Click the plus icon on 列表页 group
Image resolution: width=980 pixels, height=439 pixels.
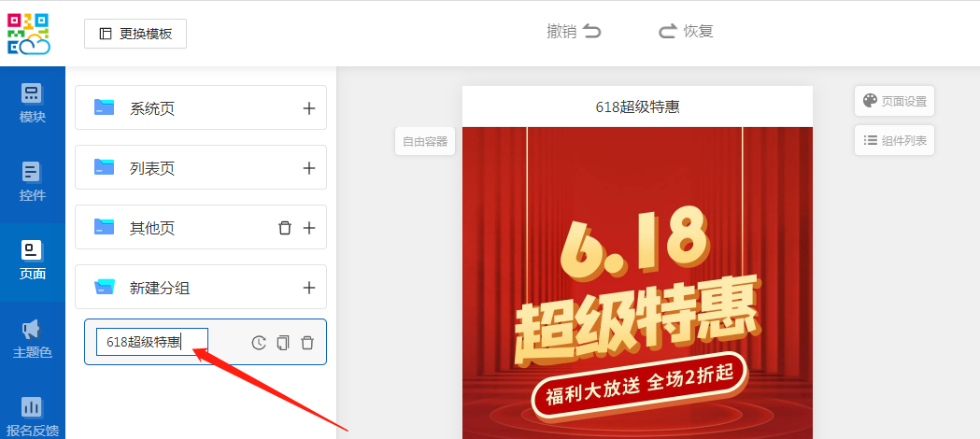[x=309, y=168]
